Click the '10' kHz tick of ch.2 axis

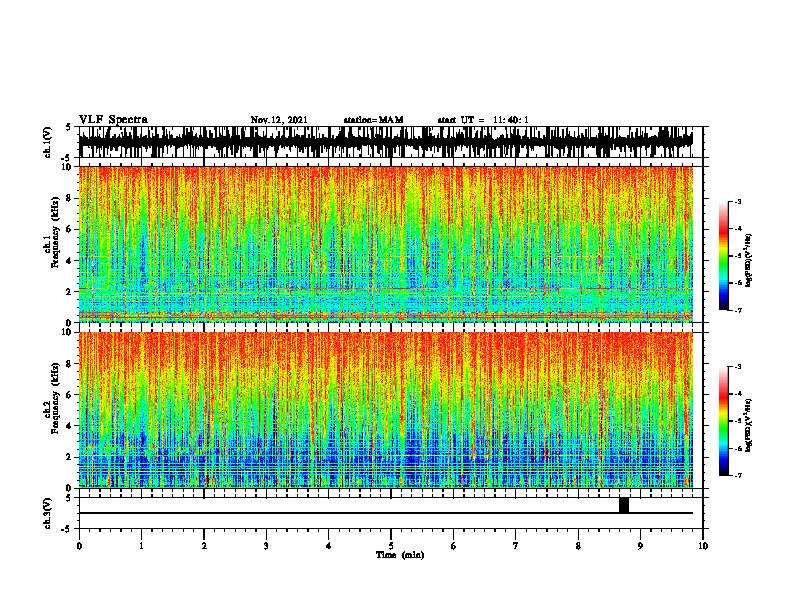[x=68, y=332]
